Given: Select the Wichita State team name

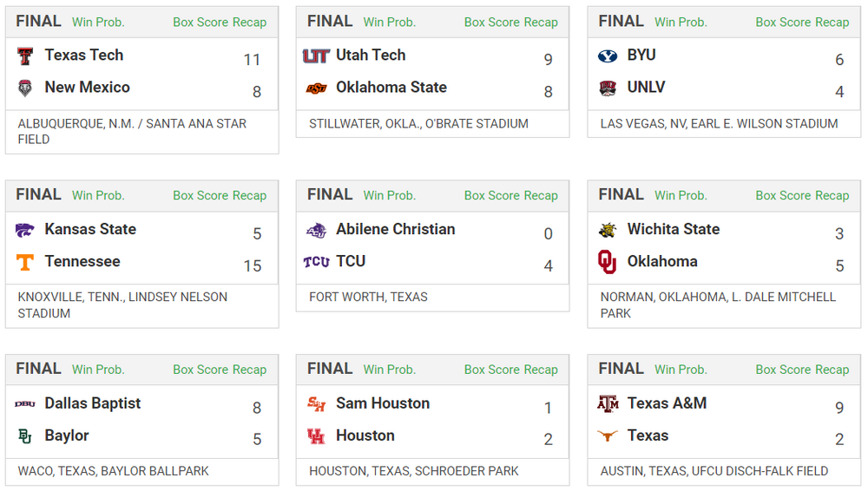Looking at the screenshot, I should [674, 229].
